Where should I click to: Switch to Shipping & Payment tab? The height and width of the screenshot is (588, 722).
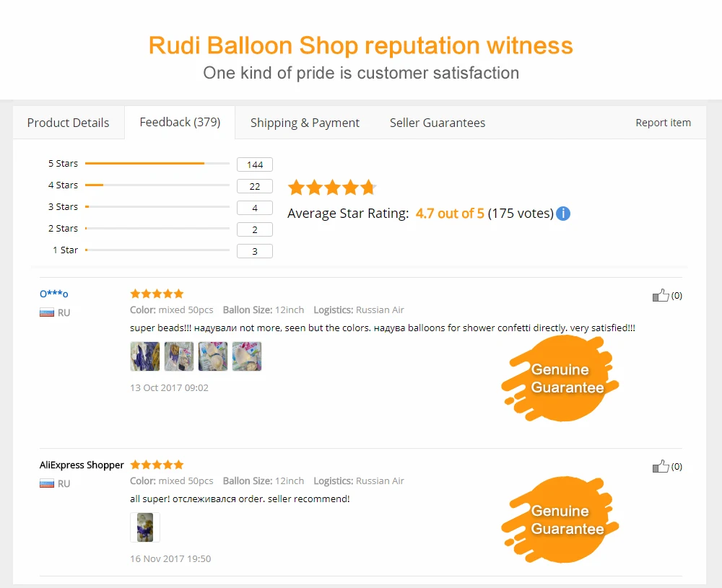(305, 123)
